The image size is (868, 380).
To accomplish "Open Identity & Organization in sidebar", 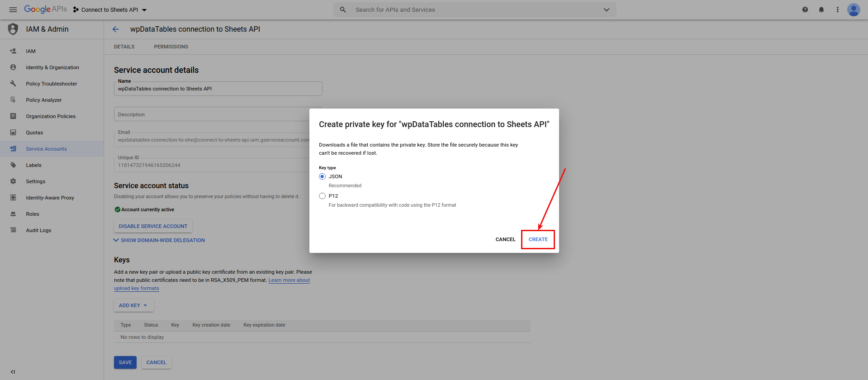I will point(52,67).
